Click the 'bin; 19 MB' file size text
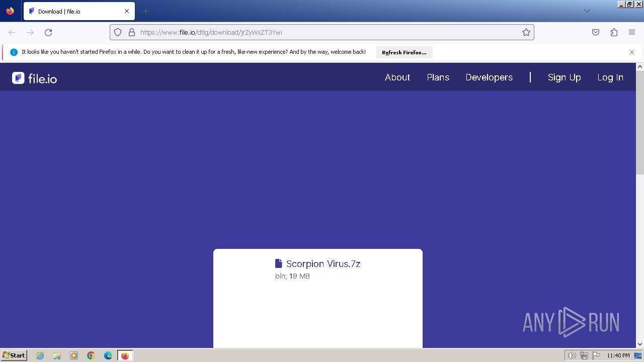This screenshot has height=362, width=644. [x=292, y=276]
